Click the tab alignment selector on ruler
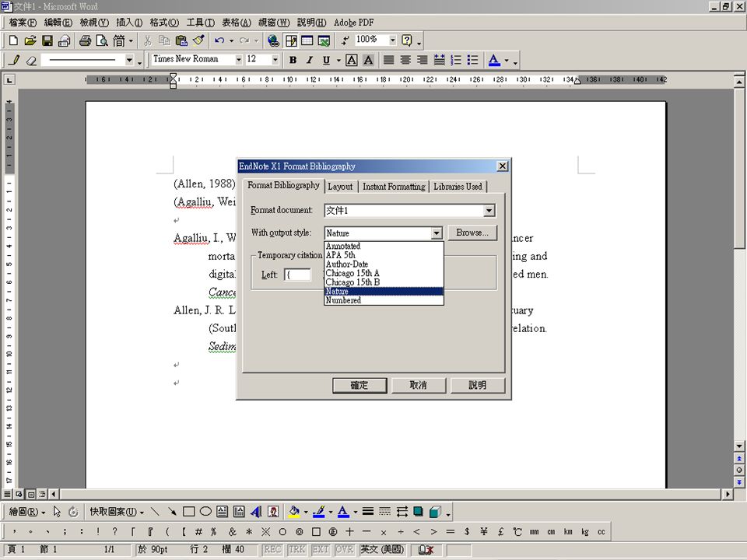 point(9,79)
